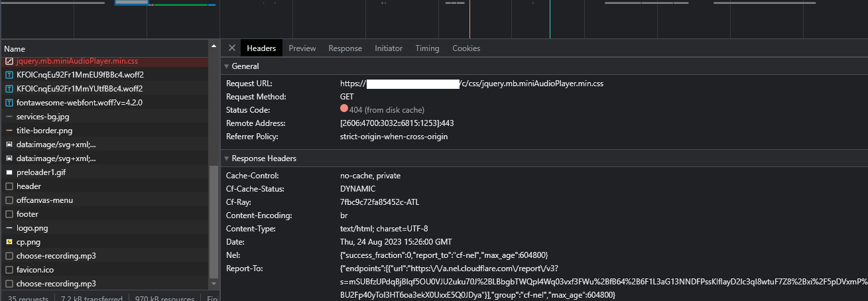Click the document icon beside favicon.ico
The height and width of the screenshot is (301, 868).
[x=9, y=270]
